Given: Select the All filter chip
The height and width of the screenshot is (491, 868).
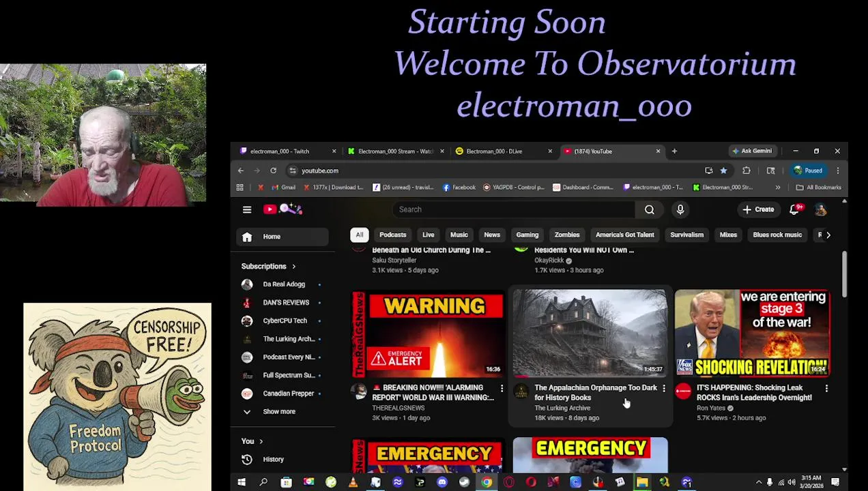Looking at the screenshot, I should tap(360, 235).
